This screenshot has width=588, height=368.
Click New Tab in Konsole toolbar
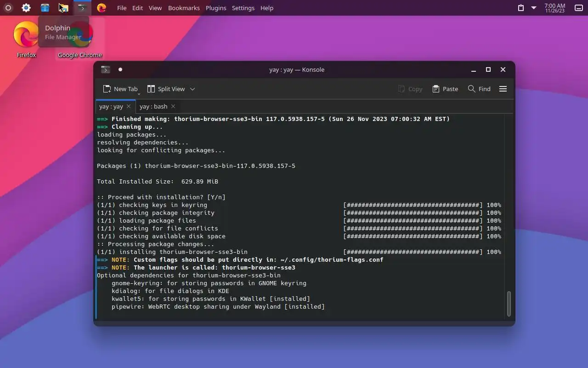point(120,89)
